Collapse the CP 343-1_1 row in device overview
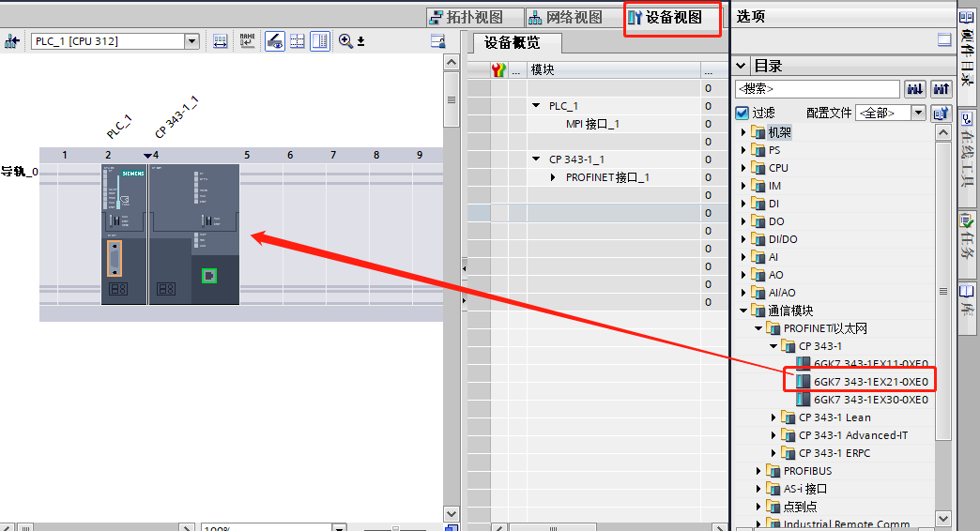 click(536, 159)
